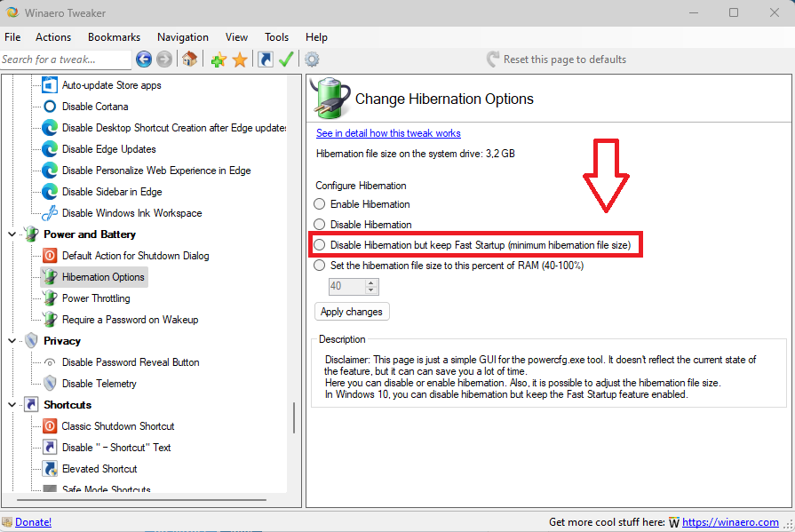Select Disable Personalize Web Experience in Edge
This screenshot has height=532, width=795.
click(156, 171)
